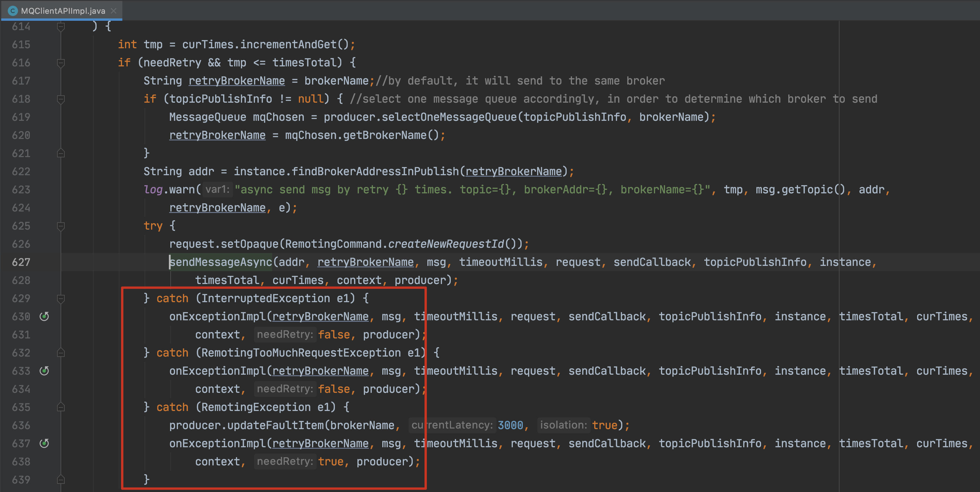The width and height of the screenshot is (980, 492).
Task: Click the fold marker at line 639
Action: (x=61, y=479)
